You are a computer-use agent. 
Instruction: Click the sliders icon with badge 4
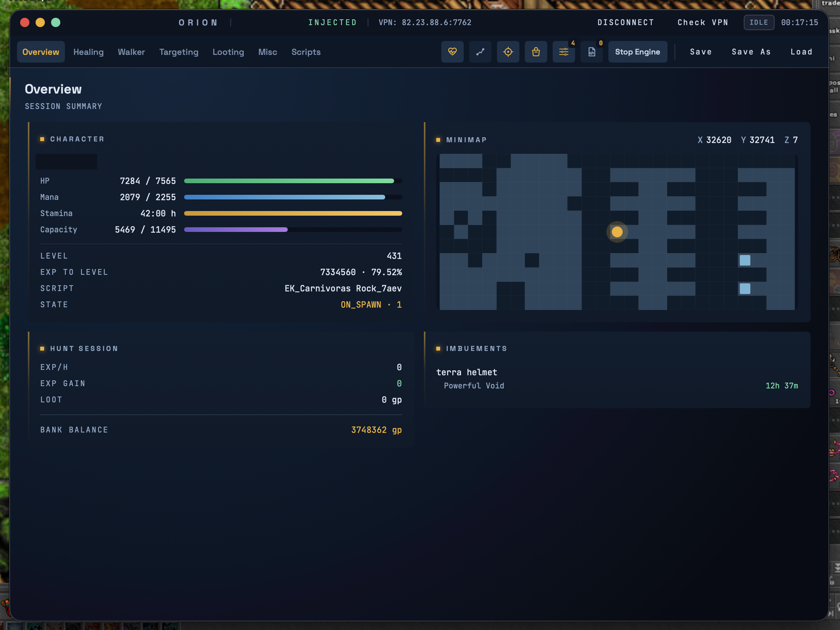pos(563,52)
